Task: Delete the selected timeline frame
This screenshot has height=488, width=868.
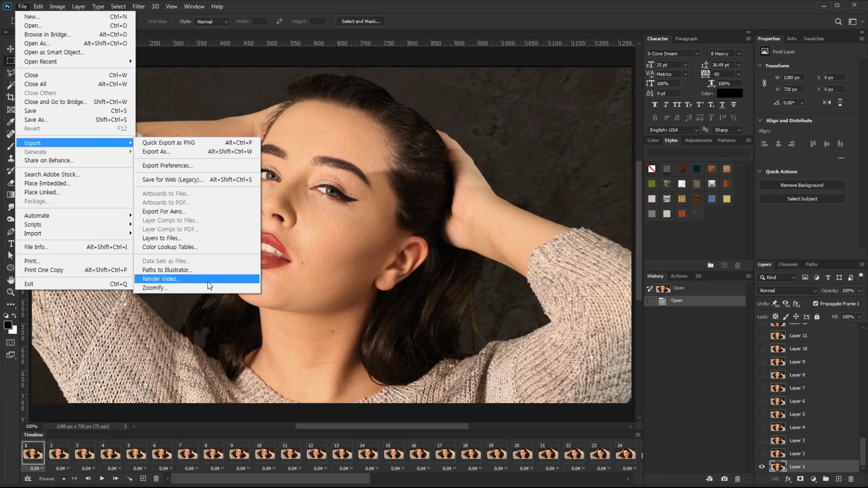Action: point(156,479)
